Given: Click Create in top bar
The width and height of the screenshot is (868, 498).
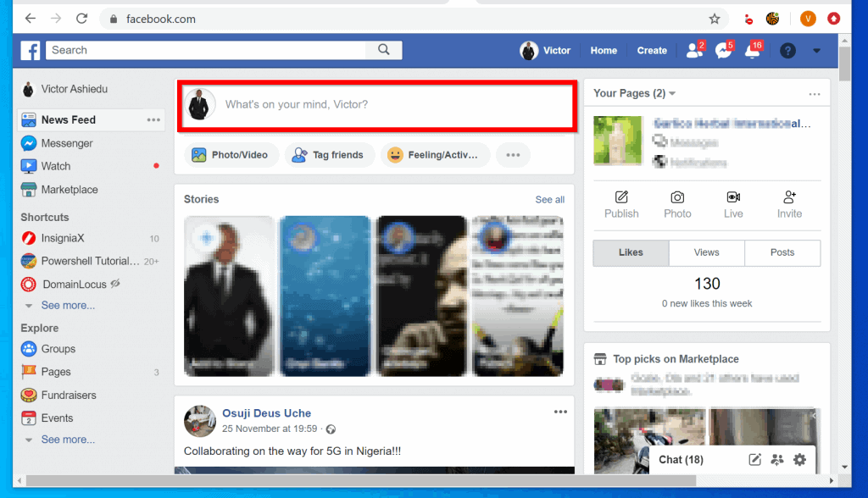Looking at the screenshot, I should pos(652,50).
